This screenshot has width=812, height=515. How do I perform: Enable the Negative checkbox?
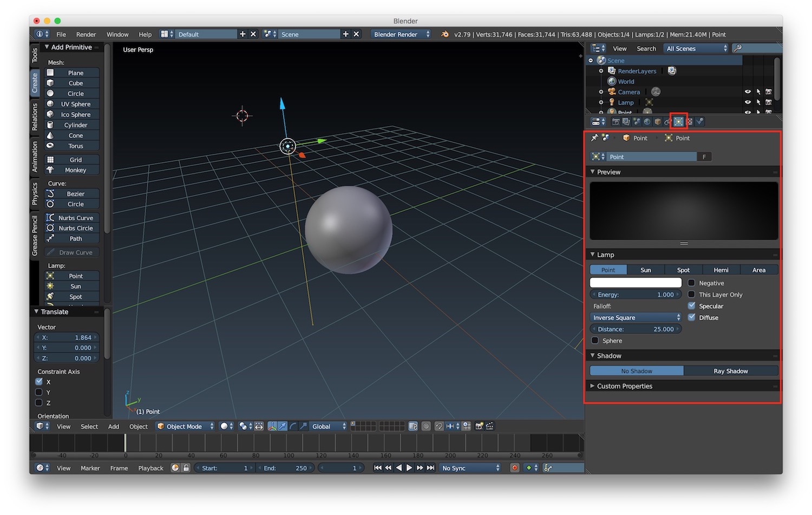(691, 283)
